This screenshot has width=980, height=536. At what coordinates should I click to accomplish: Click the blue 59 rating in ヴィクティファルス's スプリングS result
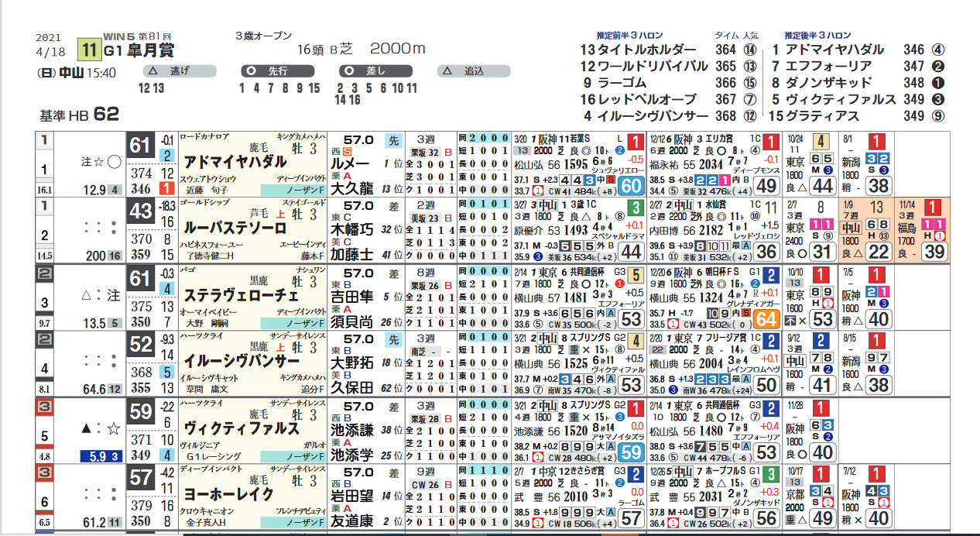(632, 452)
